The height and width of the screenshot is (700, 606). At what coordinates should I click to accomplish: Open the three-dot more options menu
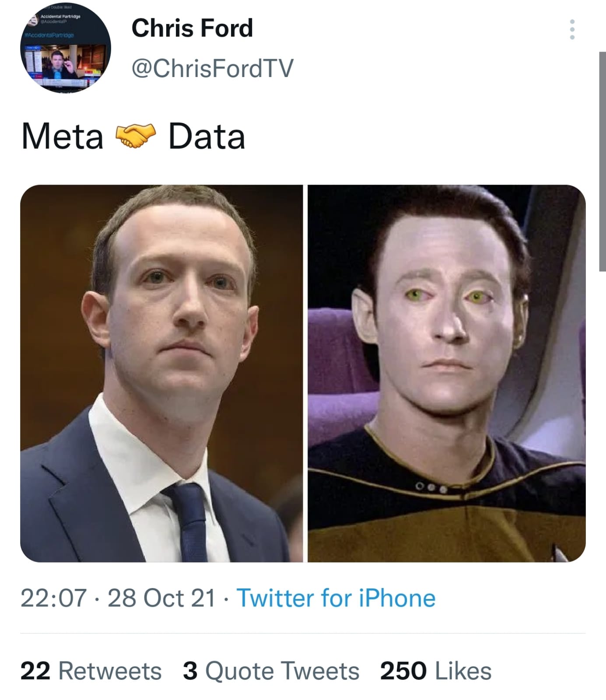click(x=572, y=29)
